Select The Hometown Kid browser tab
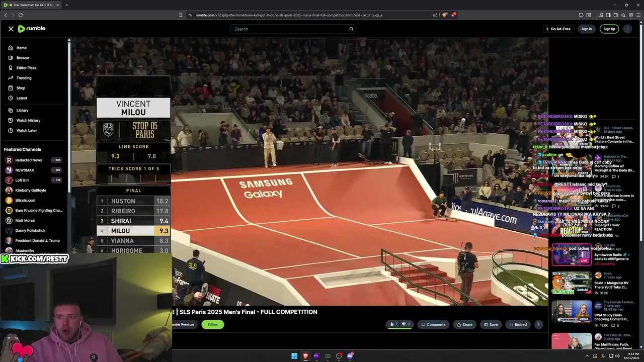This screenshot has height=362, width=644. tap(31, 5)
